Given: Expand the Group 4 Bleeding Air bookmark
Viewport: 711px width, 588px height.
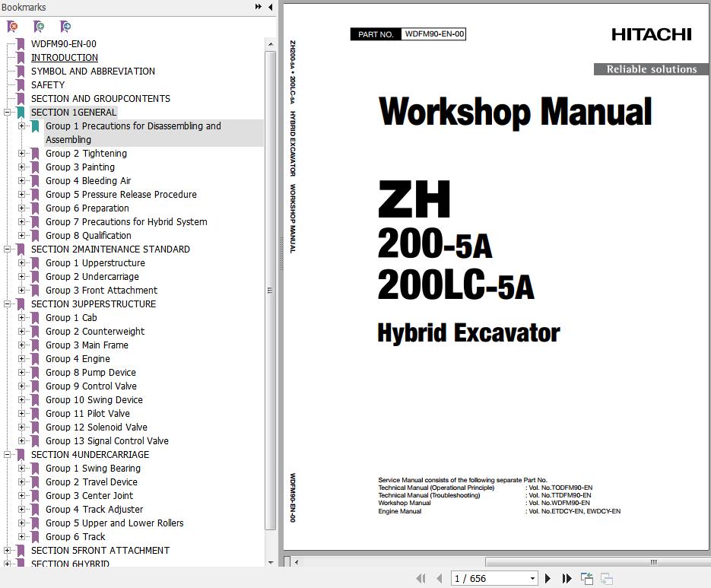Looking at the screenshot, I should (21, 180).
